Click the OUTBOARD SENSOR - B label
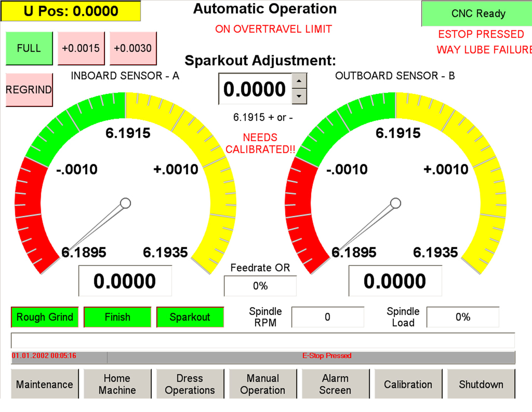Image resolution: width=532 pixels, height=412 pixels. click(x=395, y=76)
